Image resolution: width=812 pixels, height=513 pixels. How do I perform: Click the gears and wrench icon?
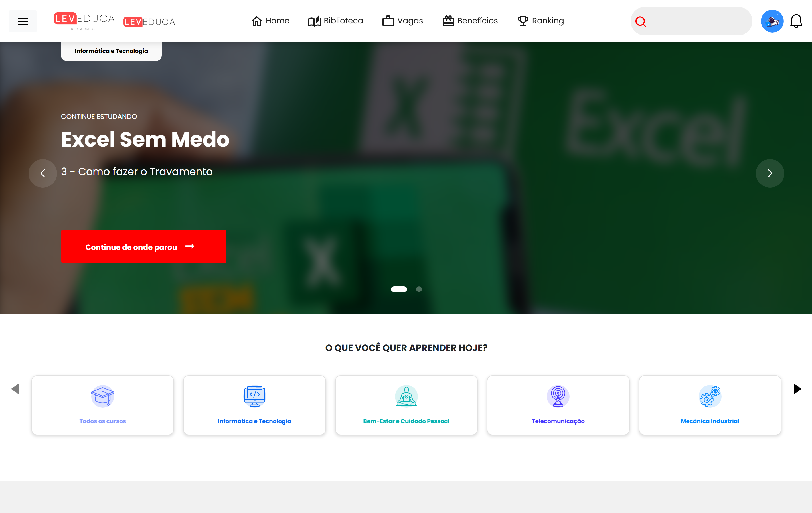click(x=710, y=396)
